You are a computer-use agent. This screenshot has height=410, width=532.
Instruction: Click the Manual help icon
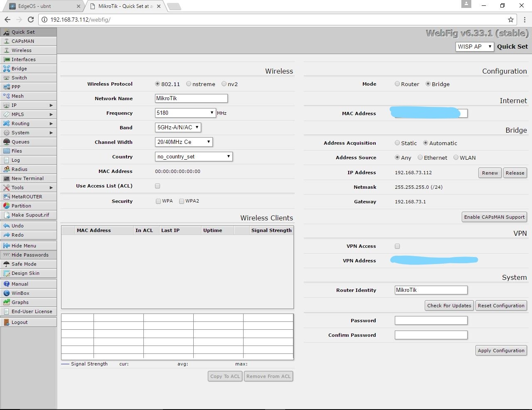click(6, 284)
